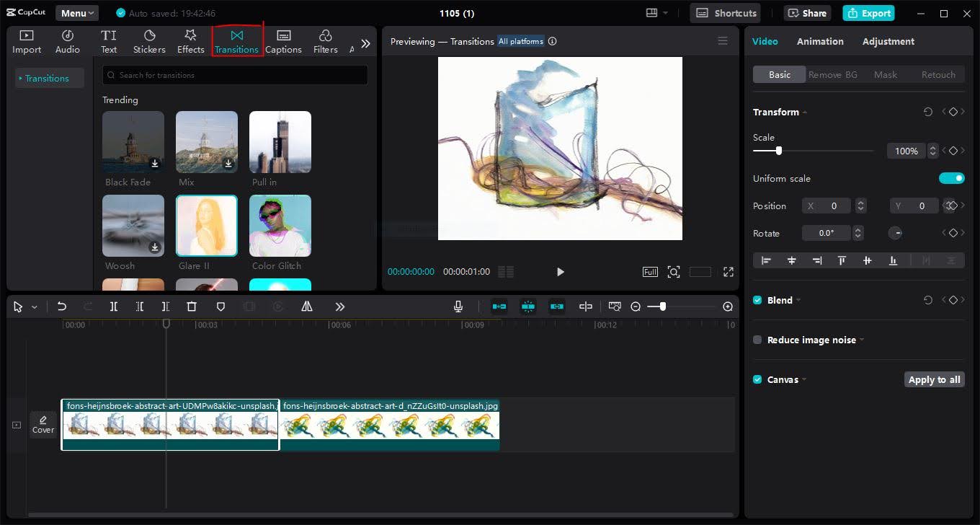This screenshot has height=525, width=980.
Task: Toggle auto snapping in timeline
Action: point(528,306)
